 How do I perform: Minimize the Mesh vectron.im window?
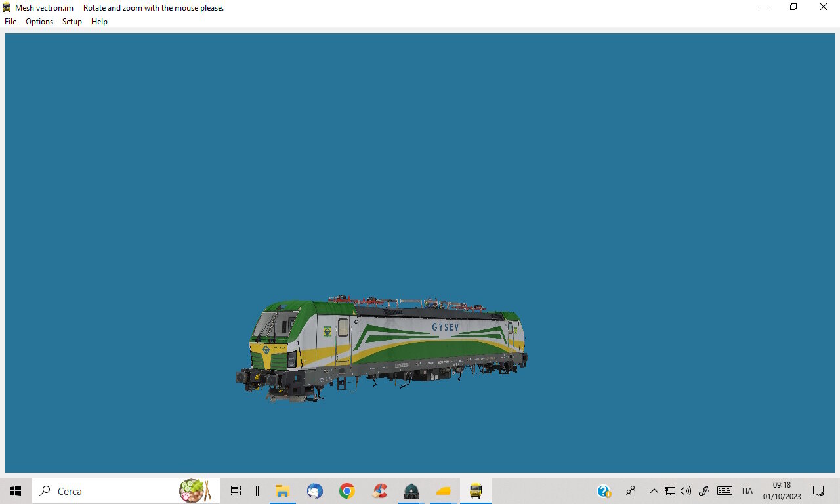pos(763,7)
